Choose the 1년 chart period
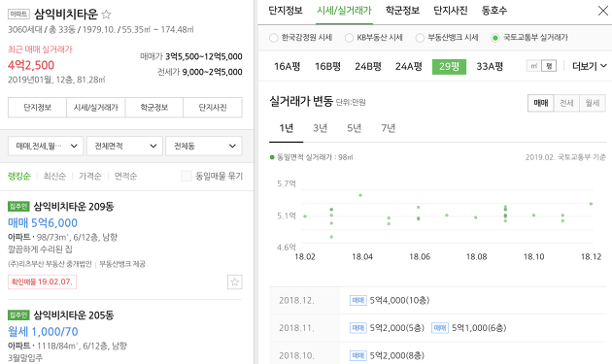Viewport: 612px width, 364px height. click(x=287, y=128)
